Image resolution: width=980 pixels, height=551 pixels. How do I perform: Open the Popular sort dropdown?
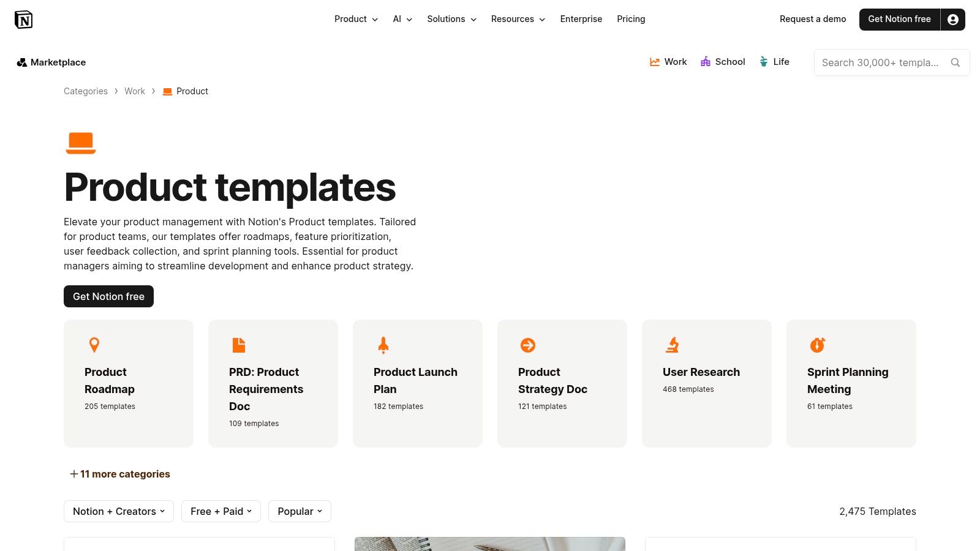click(300, 511)
